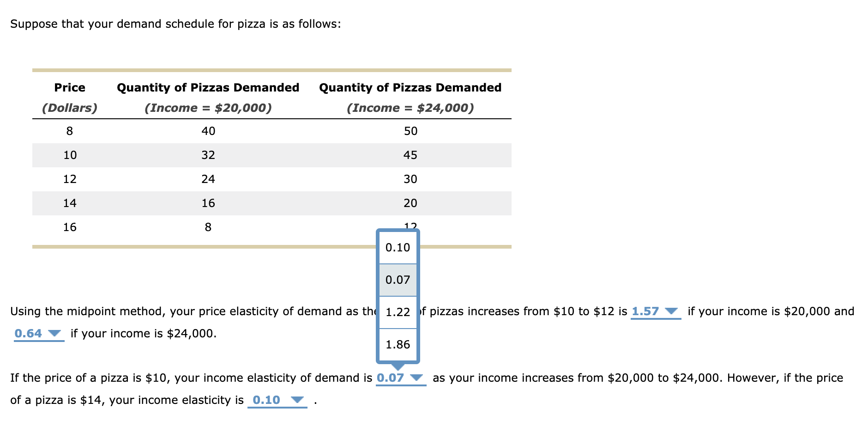Click the table cell showing quantity 40
This screenshot has height=427, width=868.
point(209,131)
